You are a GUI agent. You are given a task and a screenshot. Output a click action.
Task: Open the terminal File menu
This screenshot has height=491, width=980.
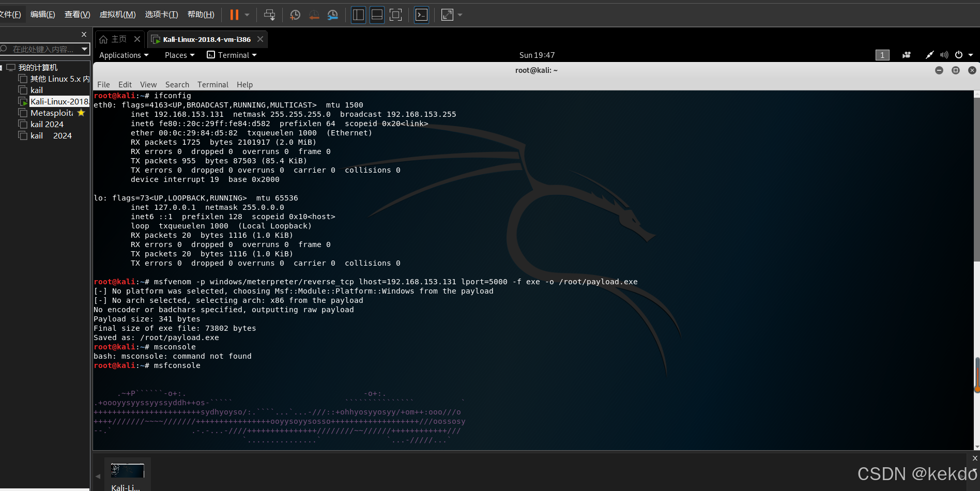pos(103,85)
